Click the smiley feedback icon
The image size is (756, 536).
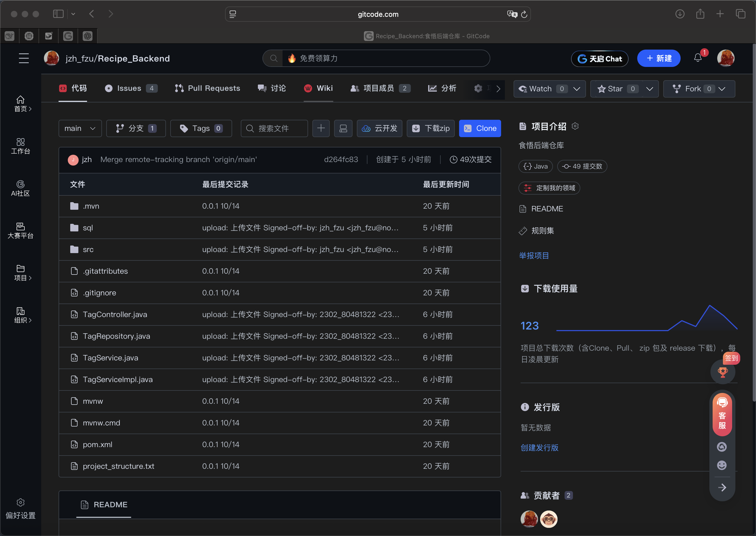(722, 465)
